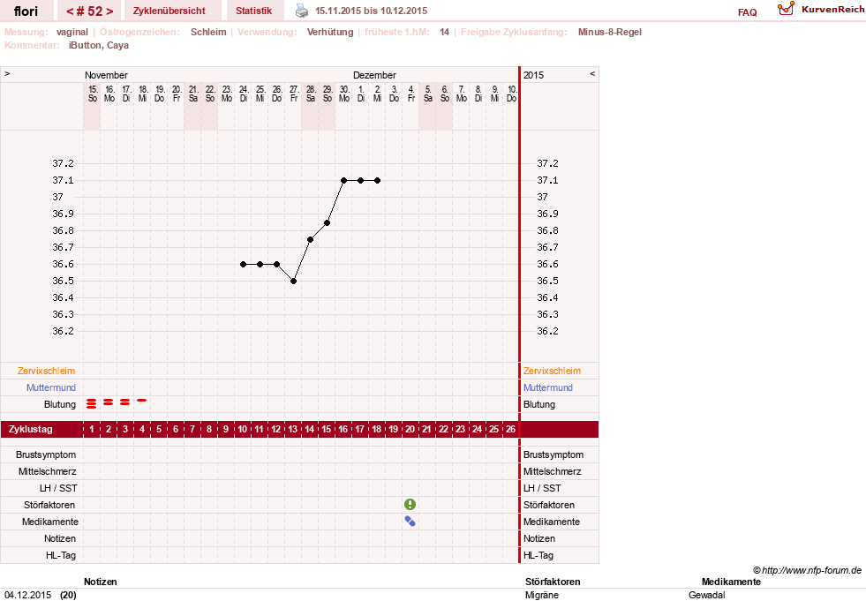
Task: Click the printer icon next to date range
Action: 302,11
